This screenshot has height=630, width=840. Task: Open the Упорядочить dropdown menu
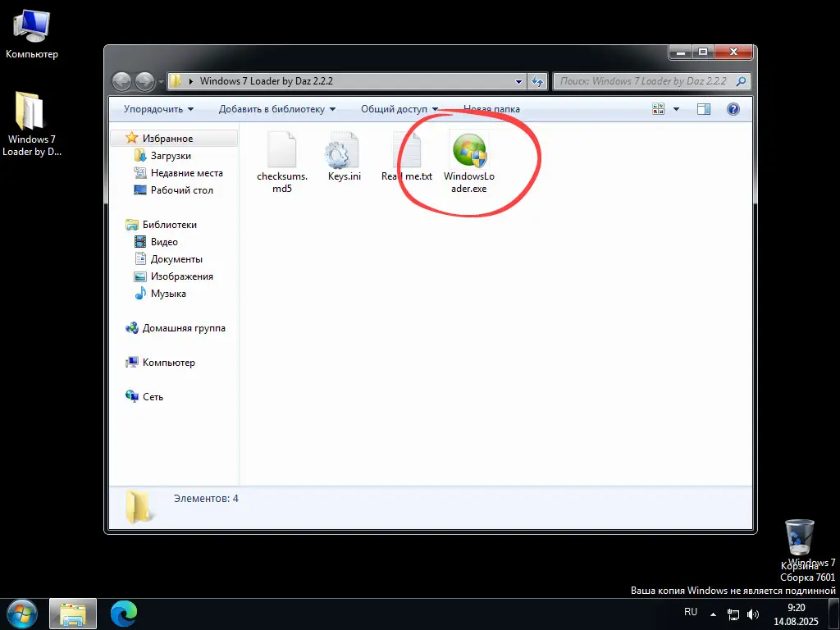[x=156, y=108]
